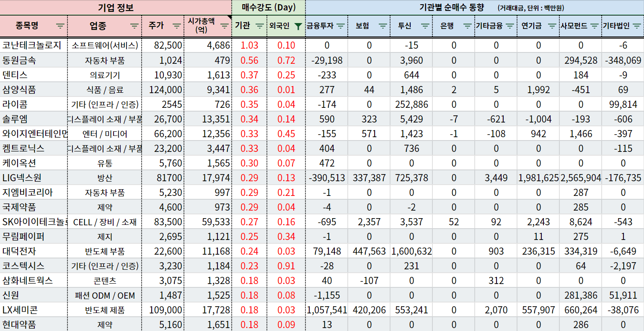This screenshot has width=644, height=331.
Task: Open the 기타법인 column filter dropdown
Action: click(x=637, y=26)
